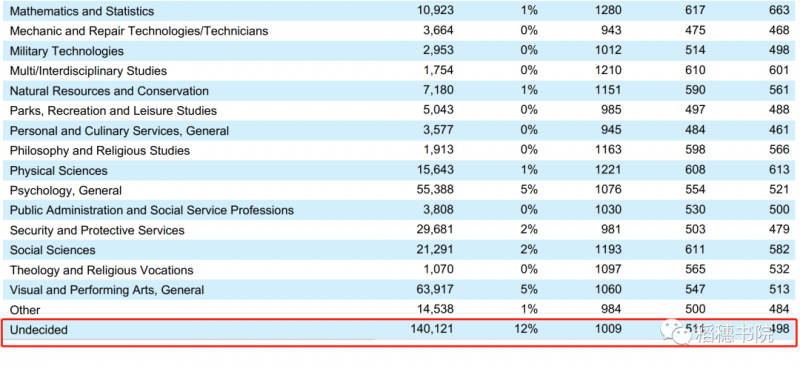Click the 663 value in Mathematics row
Screen dimensions: 800x369
click(779, 11)
